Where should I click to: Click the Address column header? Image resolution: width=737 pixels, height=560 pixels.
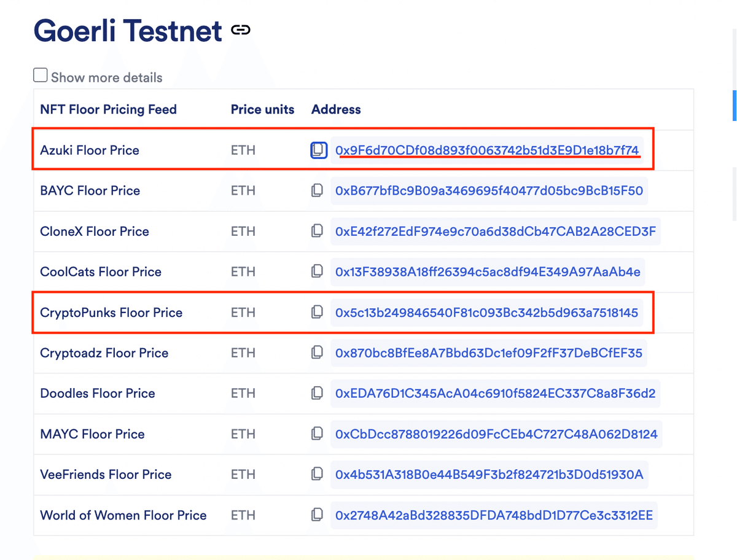(336, 109)
